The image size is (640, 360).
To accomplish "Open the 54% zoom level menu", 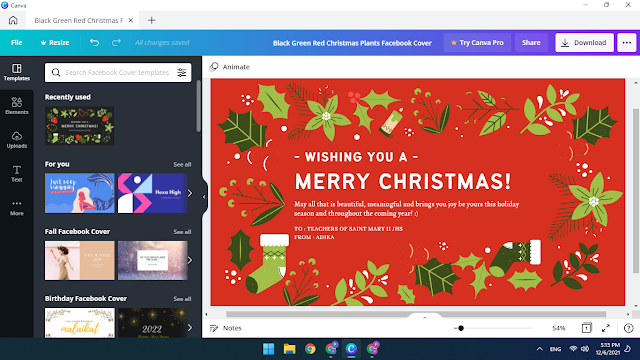I will (558, 328).
